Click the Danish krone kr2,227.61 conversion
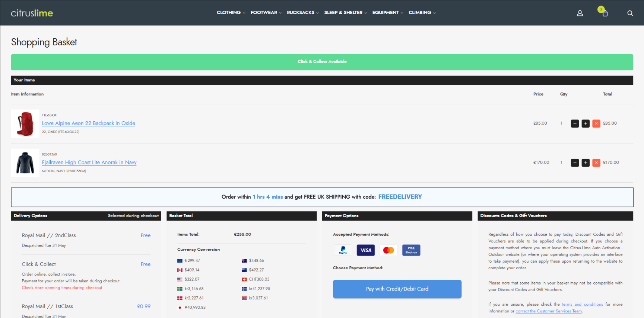Image resolution: width=644 pixels, height=318 pixels. [x=190, y=298]
